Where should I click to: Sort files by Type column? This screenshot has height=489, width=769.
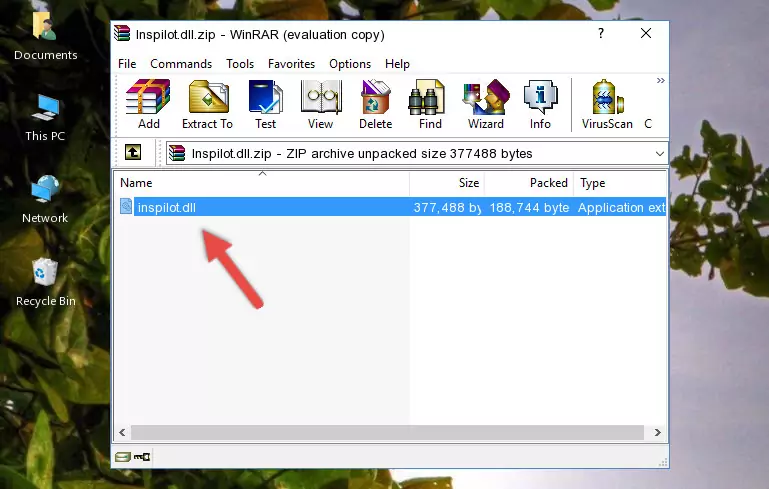[620, 183]
